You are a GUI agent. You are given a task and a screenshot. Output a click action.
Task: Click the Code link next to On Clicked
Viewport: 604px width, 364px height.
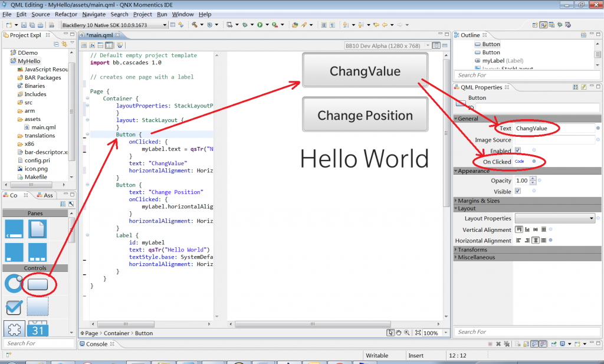click(x=519, y=162)
